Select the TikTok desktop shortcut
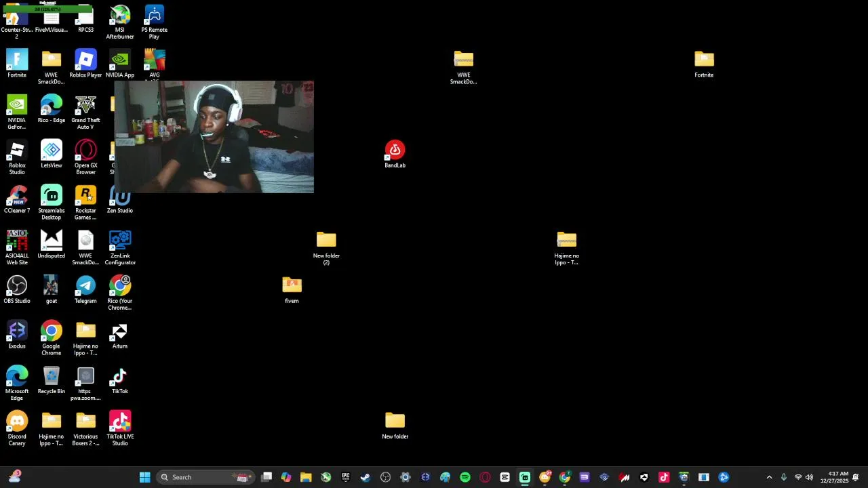868x488 pixels. coord(120,381)
